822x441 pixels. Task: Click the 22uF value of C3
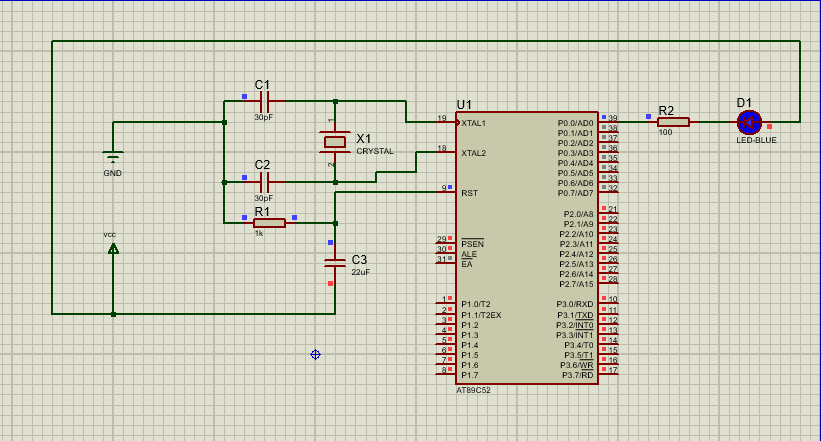(x=361, y=272)
